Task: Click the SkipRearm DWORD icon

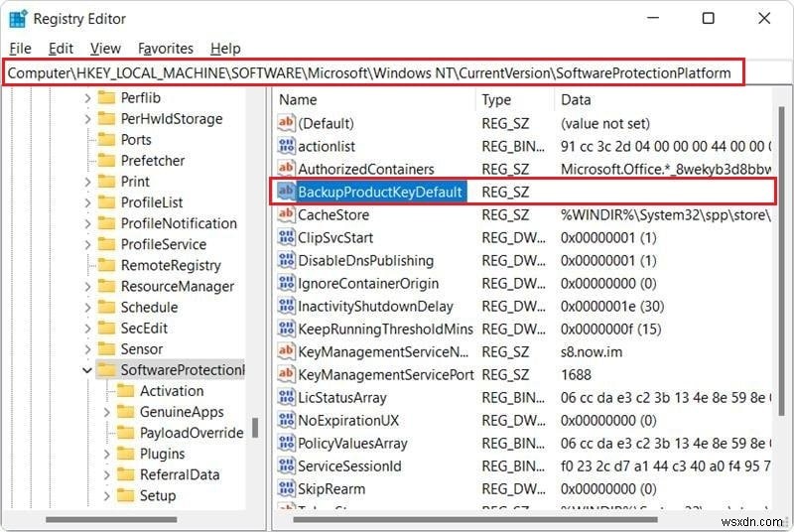Action: pyautogui.click(x=286, y=489)
